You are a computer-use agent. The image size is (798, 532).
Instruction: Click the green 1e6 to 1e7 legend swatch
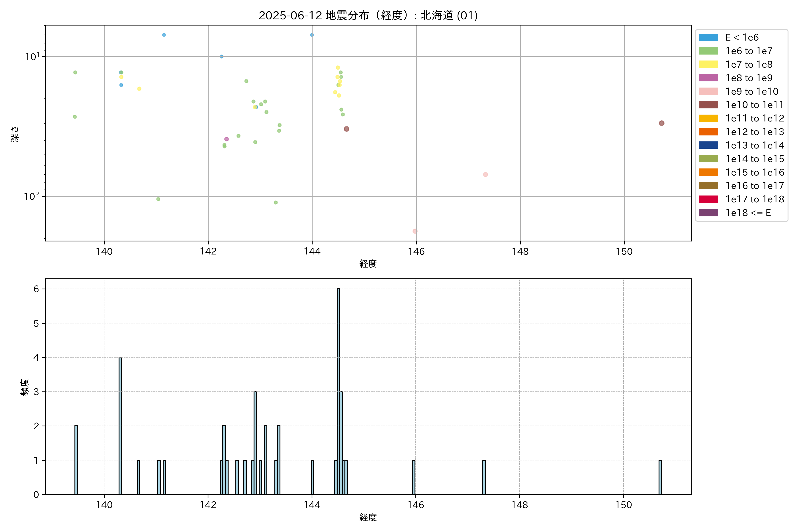click(708, 51)
